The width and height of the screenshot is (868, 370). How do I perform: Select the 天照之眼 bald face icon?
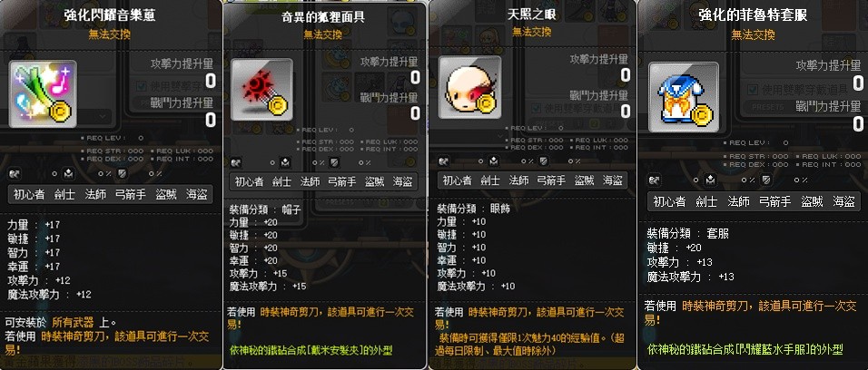[470, 87]
